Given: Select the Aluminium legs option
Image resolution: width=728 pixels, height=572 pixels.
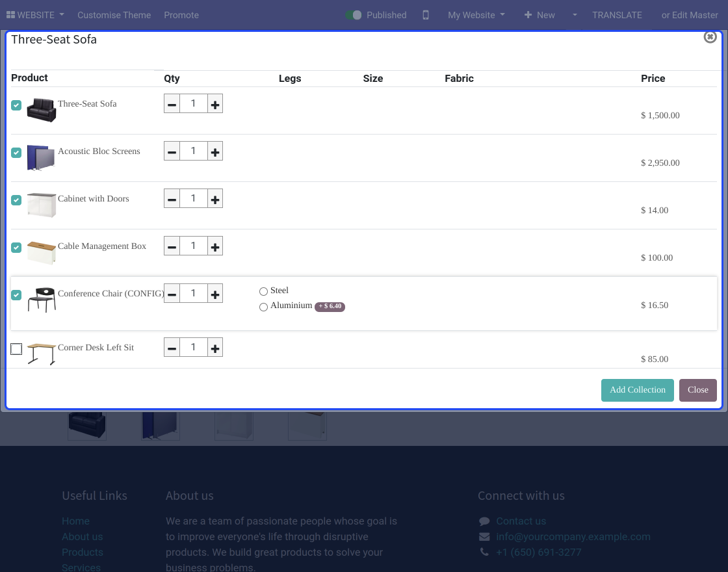Looking at the screenshot, I should click(x=263, y=306).
